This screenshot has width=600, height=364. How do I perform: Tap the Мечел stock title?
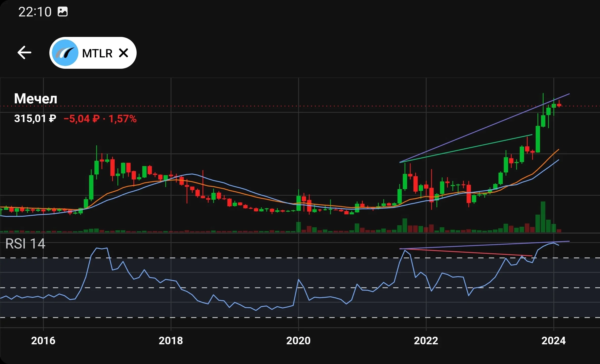36,98
